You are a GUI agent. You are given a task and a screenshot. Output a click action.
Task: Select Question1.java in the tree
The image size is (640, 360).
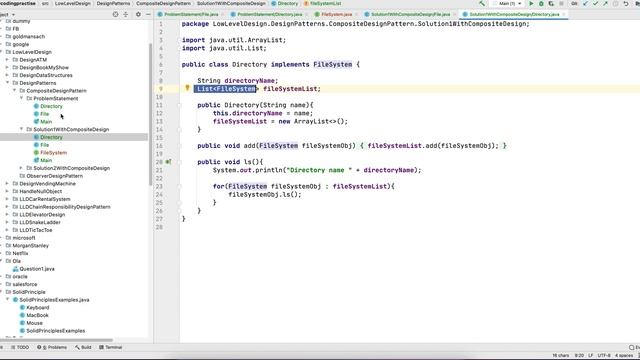coord(37,269)
